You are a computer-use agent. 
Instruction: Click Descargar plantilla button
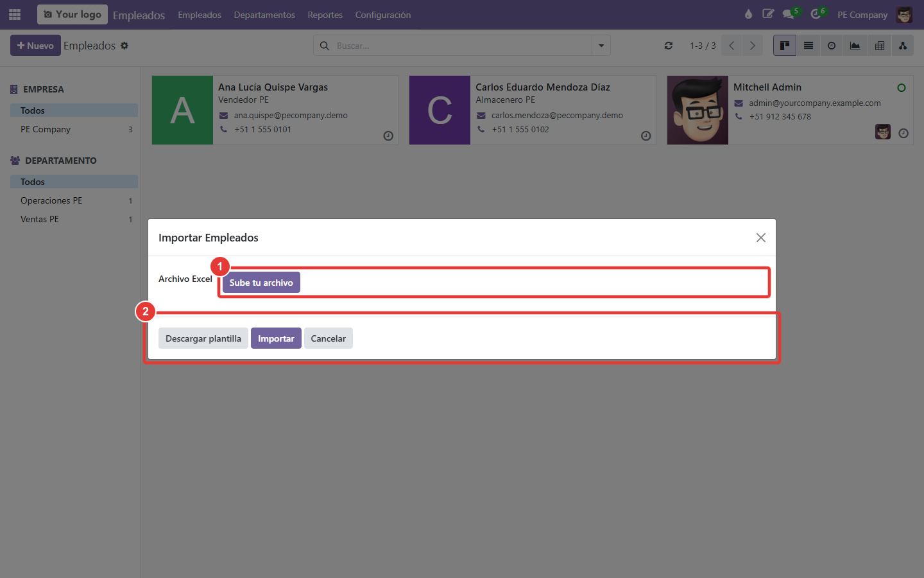click(203, 338)
